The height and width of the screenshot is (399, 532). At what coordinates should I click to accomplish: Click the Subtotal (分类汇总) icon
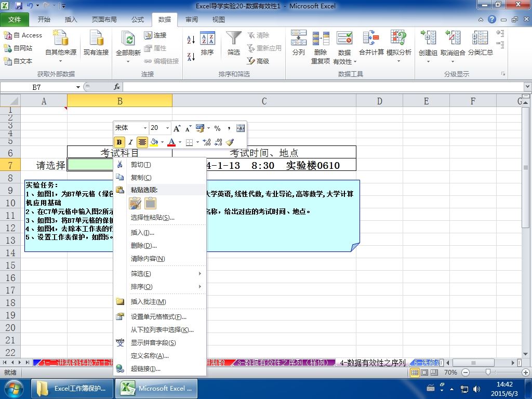click(480, 37)
